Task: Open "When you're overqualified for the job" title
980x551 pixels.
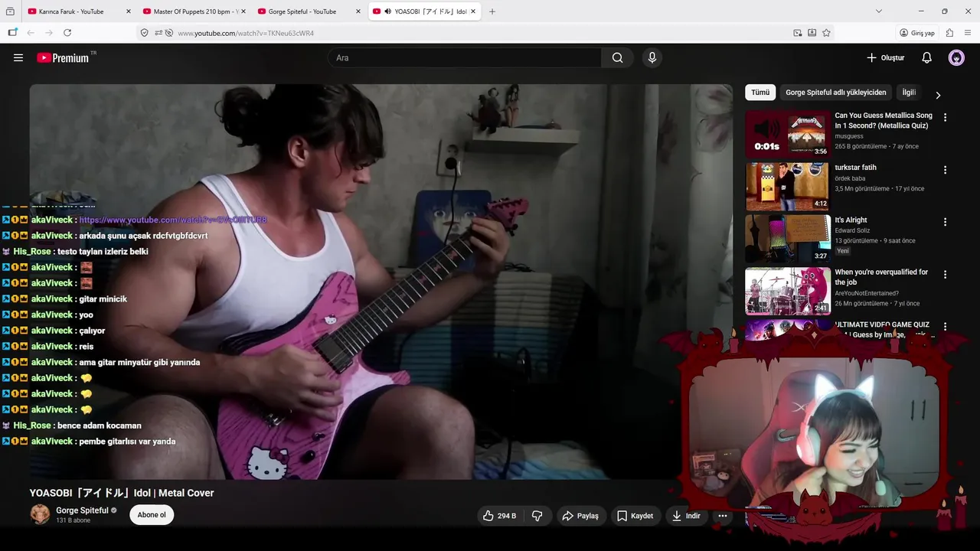Action: (881, 277)
